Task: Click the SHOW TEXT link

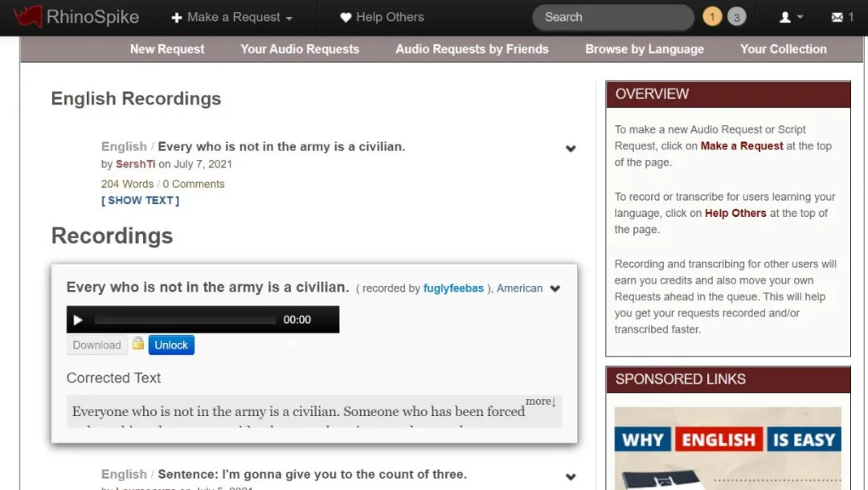Action: 140,200
